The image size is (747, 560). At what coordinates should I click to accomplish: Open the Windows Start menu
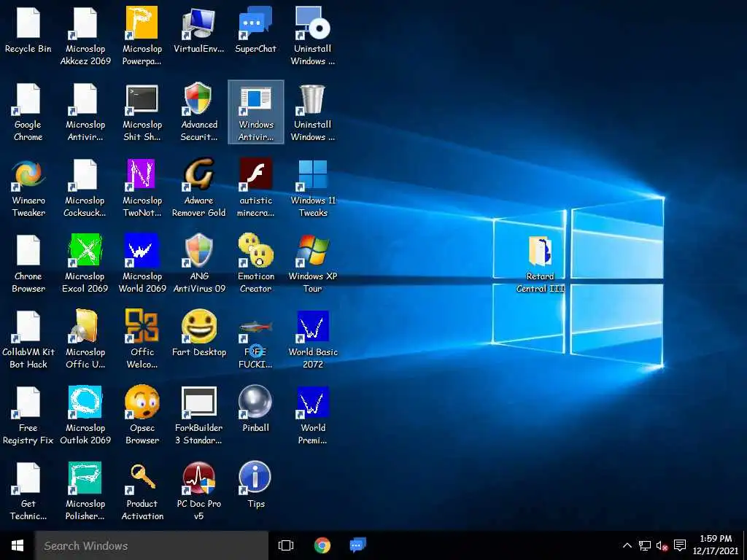(x=18, y=545)
